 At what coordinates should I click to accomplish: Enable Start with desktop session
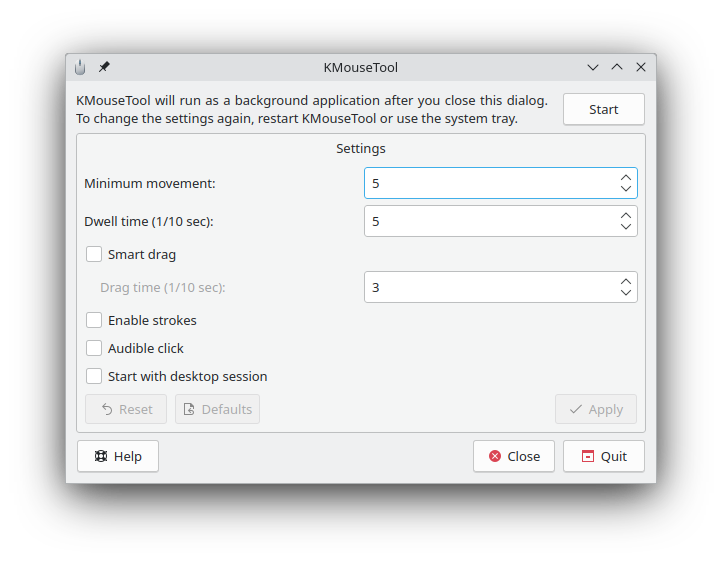(94, 377)
